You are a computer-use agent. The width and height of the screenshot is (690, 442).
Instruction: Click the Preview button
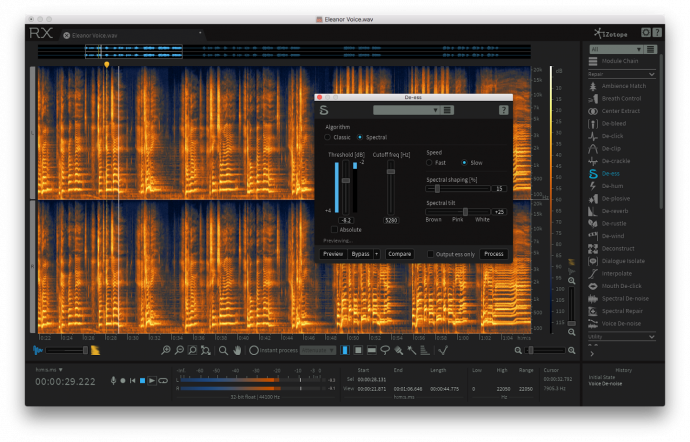pos(333,254)
